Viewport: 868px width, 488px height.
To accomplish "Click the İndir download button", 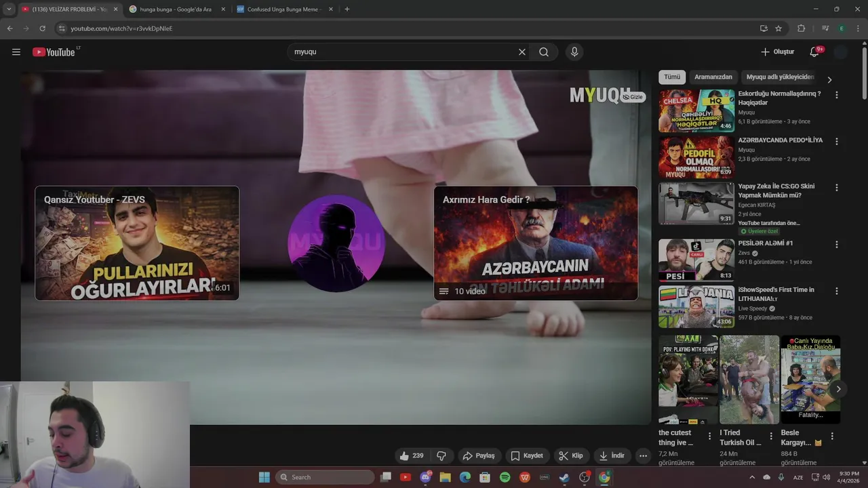I will pos(612,455).
